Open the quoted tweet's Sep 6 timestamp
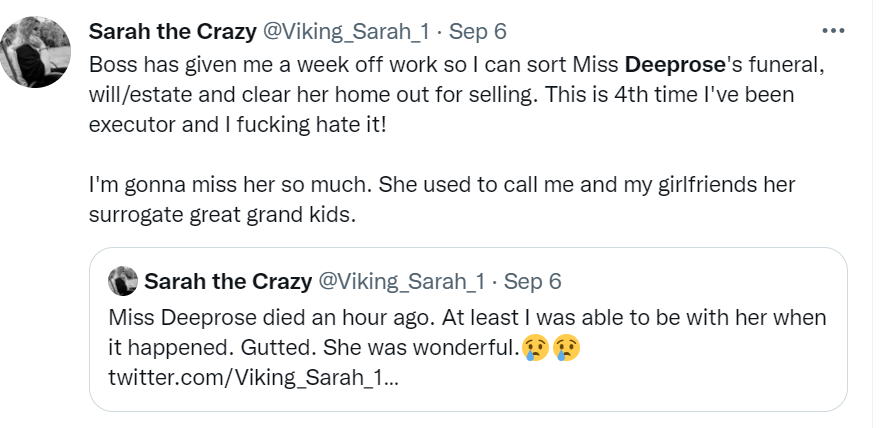 tap(533, 281)
